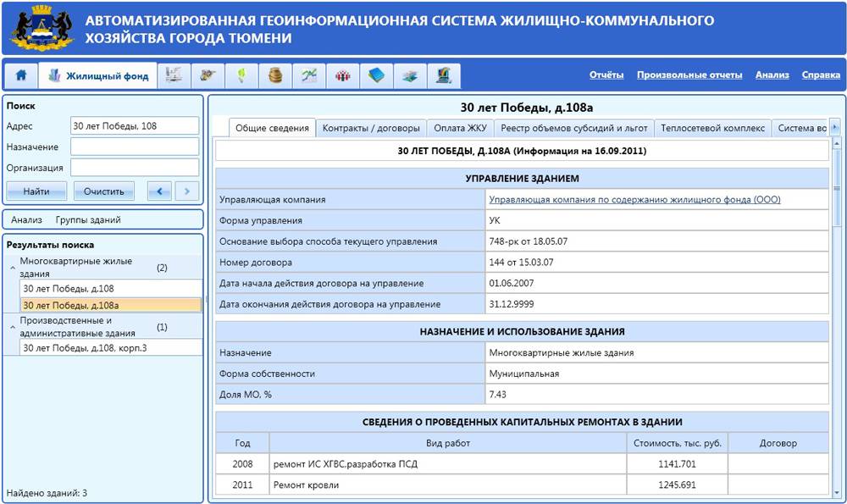Click scrollbar down arrow in details panel
847x504 pixels.
pyautogui.click(x=837, y=493)
